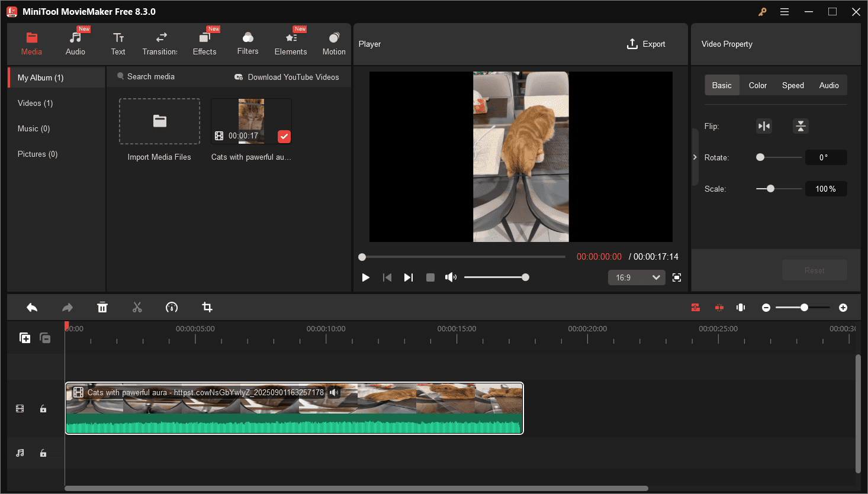Image resolution: width=868 pixels, height=494 pixels.
Task: Toggle the red split marker tool
Action: [x=719, y=308]
